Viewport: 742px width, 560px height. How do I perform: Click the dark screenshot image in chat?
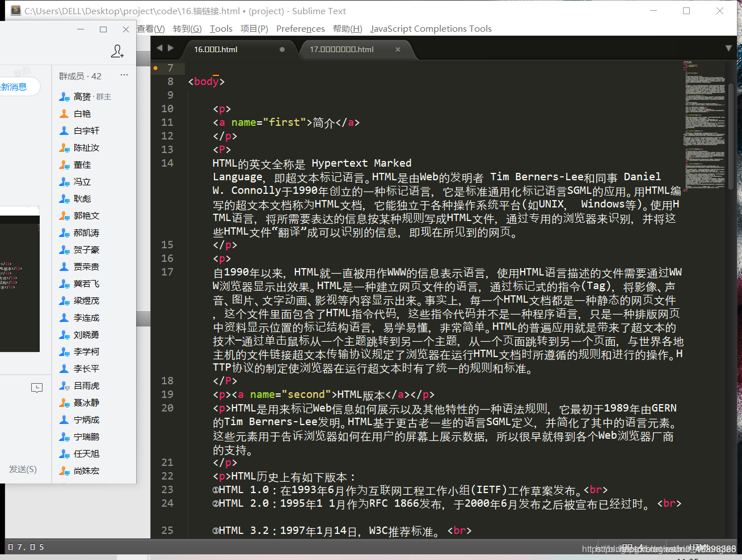20,283
